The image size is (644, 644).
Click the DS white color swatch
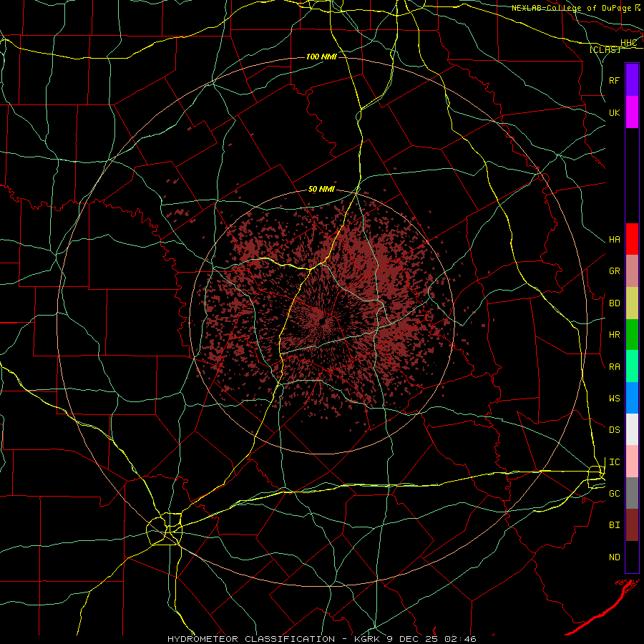click(x=632, y=429)
